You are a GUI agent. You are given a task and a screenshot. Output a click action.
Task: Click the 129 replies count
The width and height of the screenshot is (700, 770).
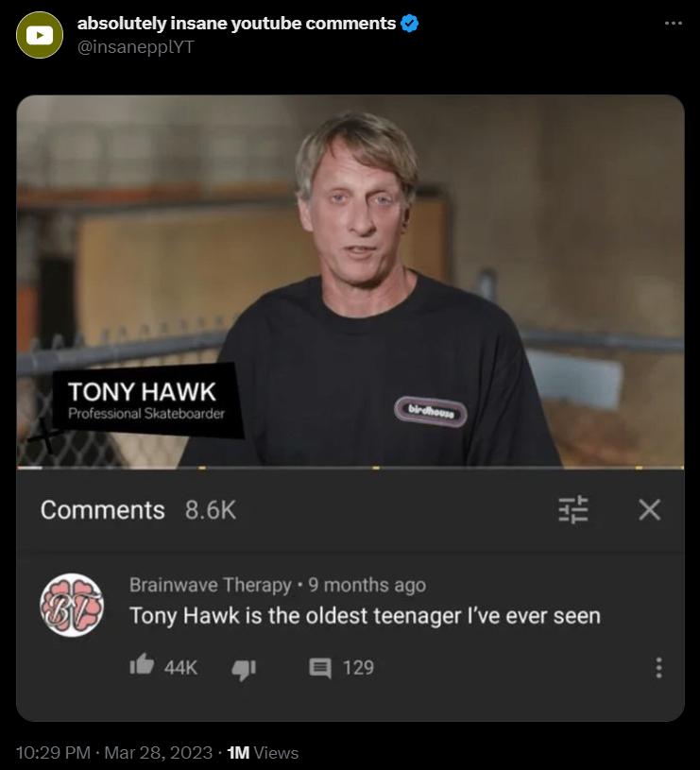358,668
